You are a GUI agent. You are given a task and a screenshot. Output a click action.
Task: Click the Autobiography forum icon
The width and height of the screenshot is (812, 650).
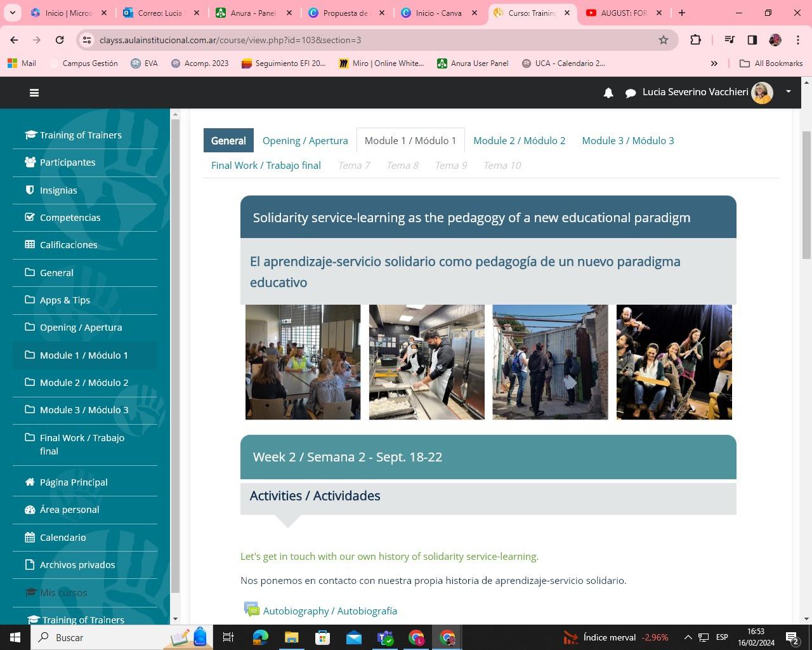pos(252,610)
